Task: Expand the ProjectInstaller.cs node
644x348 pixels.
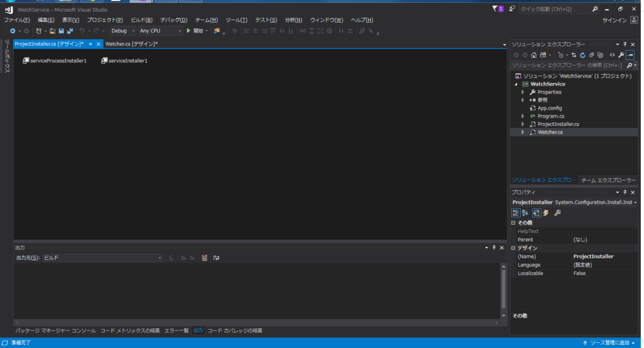Action: (x=523, y=124)
